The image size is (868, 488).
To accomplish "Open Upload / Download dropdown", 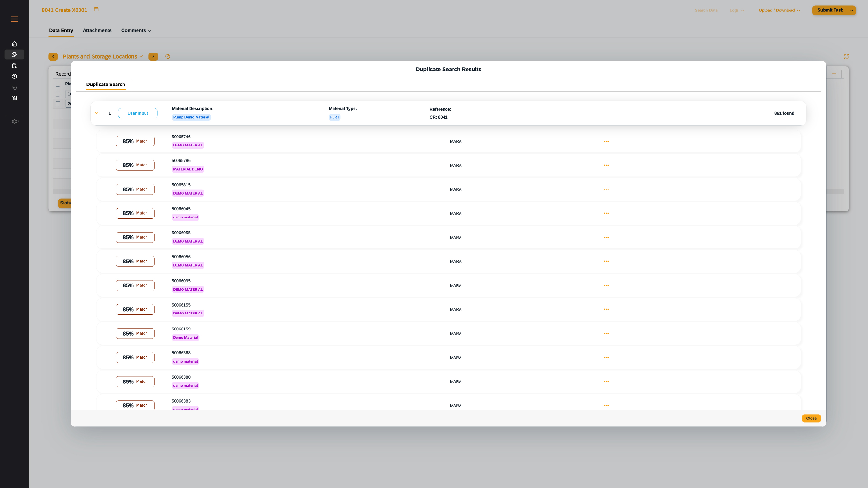I will (779, 11).
